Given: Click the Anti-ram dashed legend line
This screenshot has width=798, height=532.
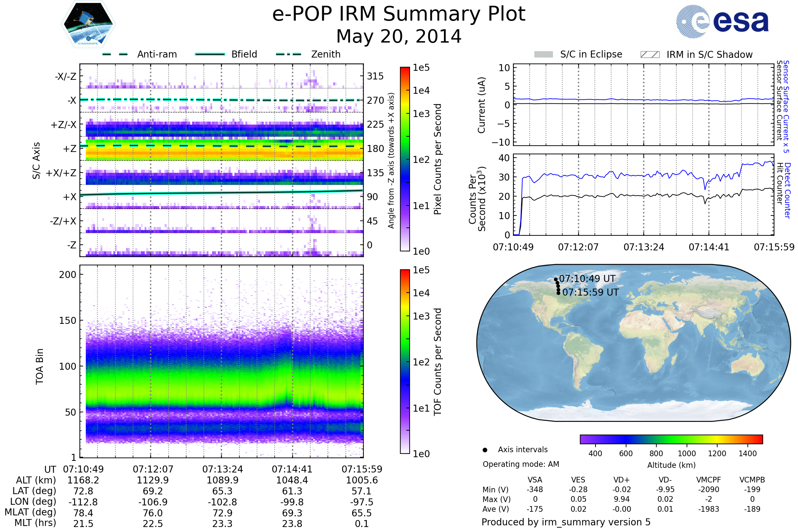Looking at the screenshot, I should [115, 54].
